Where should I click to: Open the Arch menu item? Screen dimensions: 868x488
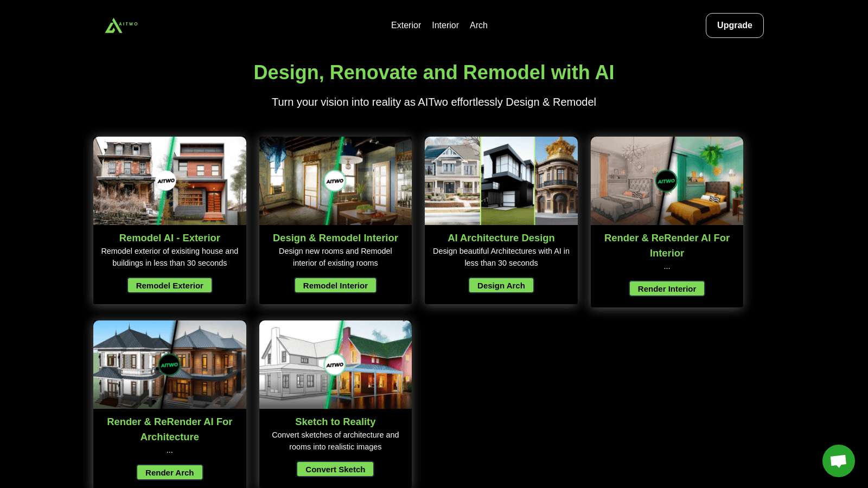[478, 25]
